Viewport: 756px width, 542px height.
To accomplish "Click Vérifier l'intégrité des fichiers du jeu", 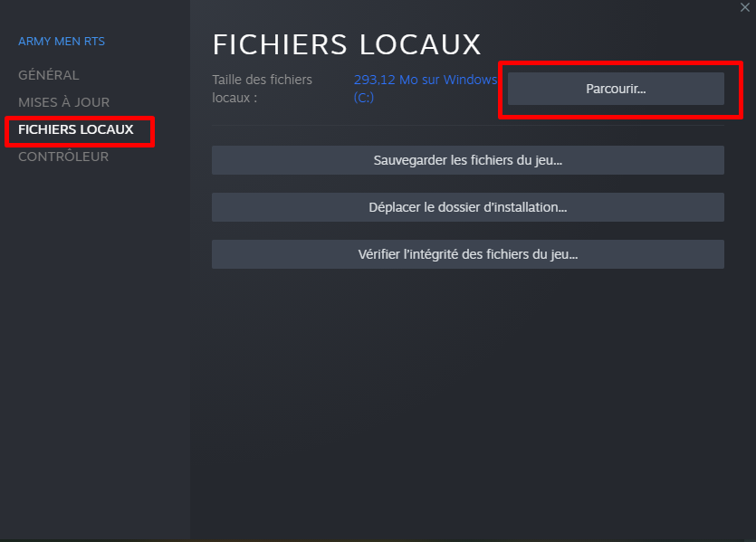I will pos(468,254).
